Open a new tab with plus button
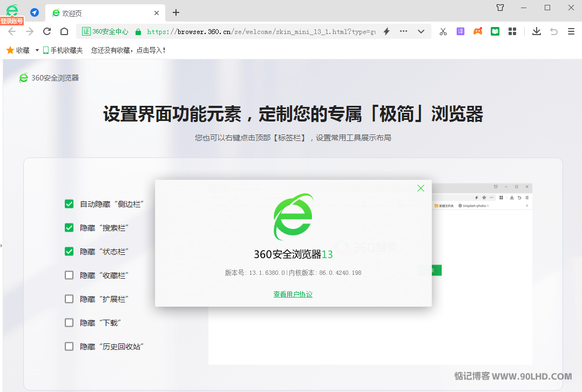 point(176,12)
